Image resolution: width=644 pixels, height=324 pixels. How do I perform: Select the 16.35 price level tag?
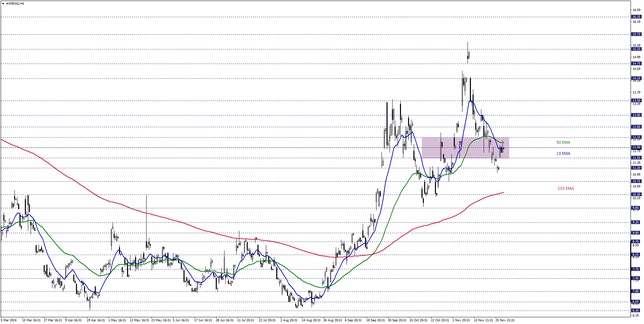point(636,17)
